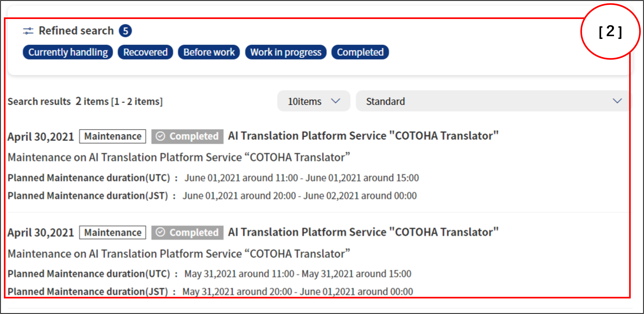The image size is (644, 314).
Task: Open the 10items per-page dropdown
Action: [x=313, y=101]
